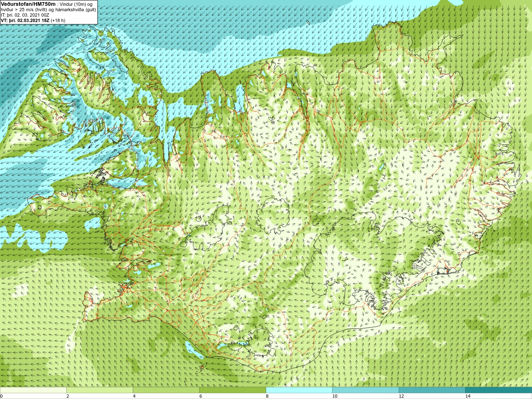The width and height of the screenshot is (532, 399).
Task: Click the legend scale label "12"
Action: pyautogui.click(x=401, y=396)
